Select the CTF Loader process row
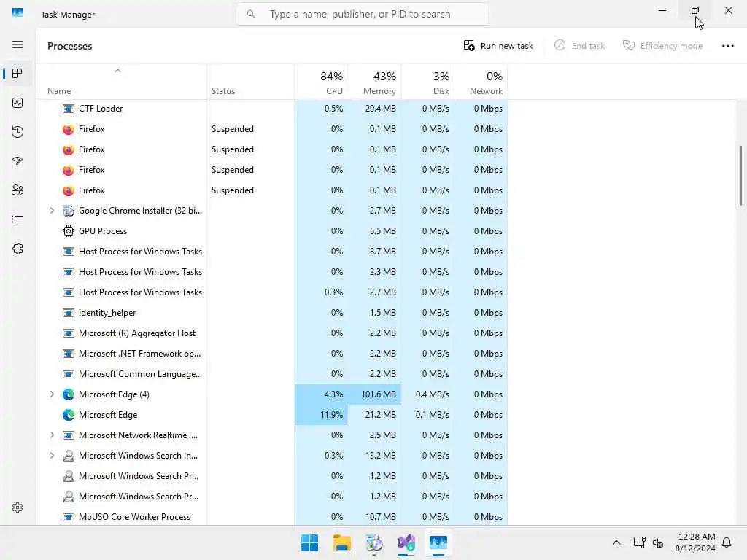The height and width of the screenshot is (560, 747). [x=271, y=109]
